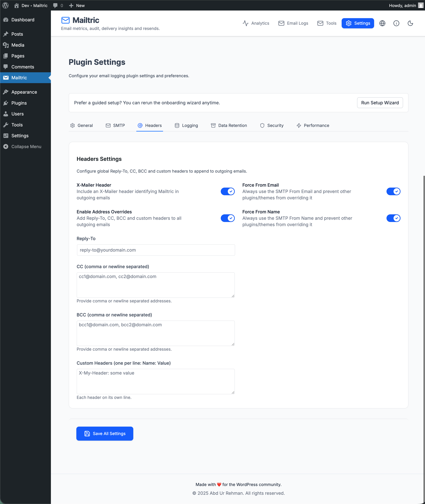The image size is (425, 504).
Task: Switch to the SMTP settings tab
Action: [x=115, y=125]
